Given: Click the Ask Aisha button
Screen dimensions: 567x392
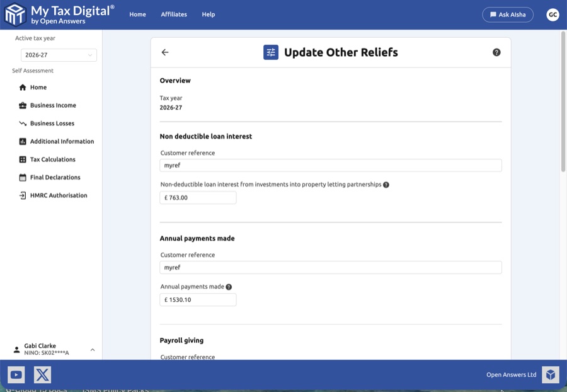Looking at the screenshot, I should coord(508,14).
